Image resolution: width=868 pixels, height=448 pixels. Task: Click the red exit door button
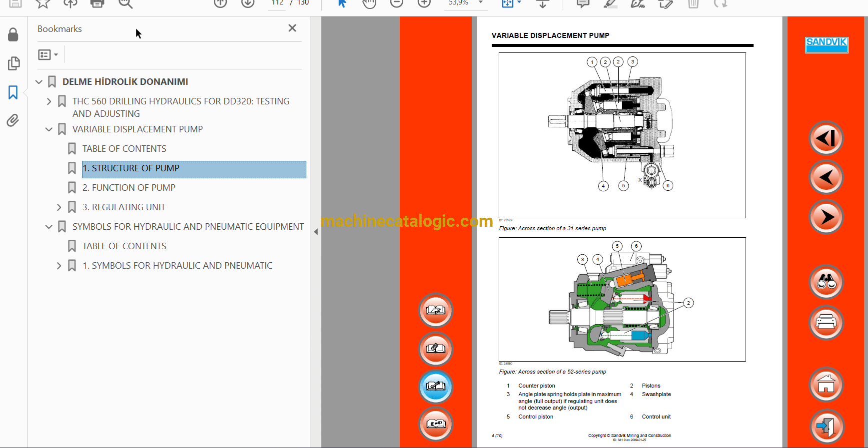[x=826, y=427]
